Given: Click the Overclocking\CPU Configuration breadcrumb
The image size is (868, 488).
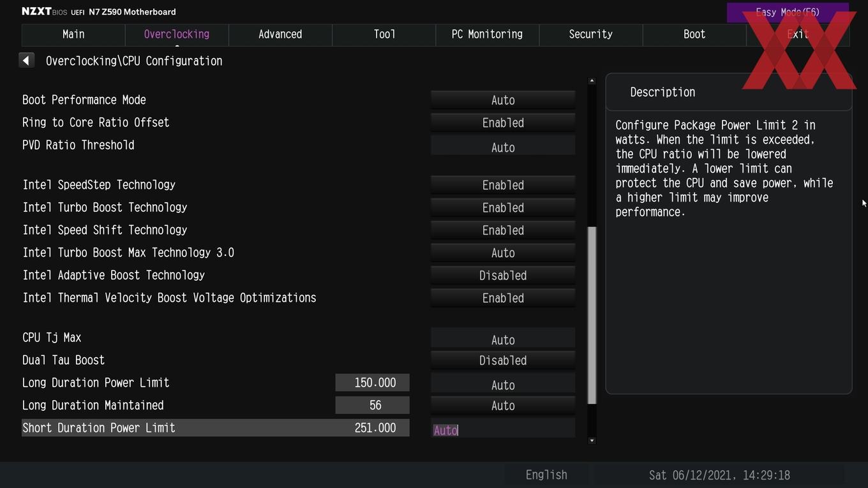Looking at the screenshot, I should [x=134, y=61].
